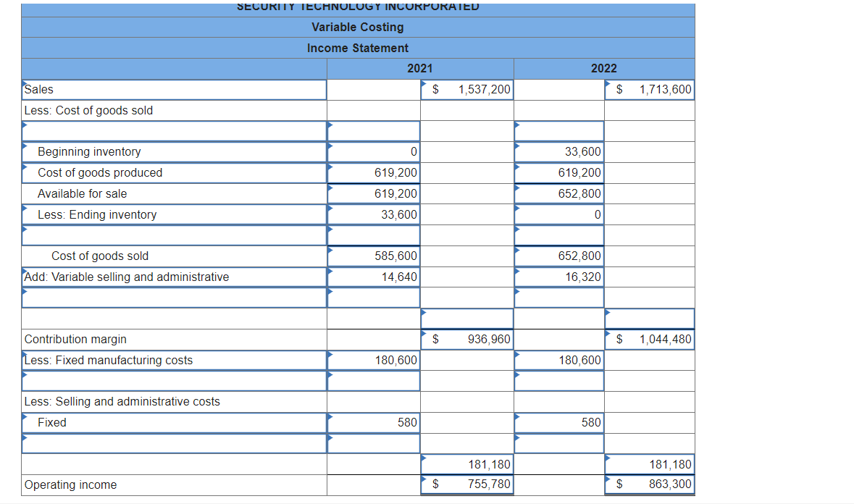Open the Fixed label dropdown cell
The image size is (854, 504).
(175, 423)
